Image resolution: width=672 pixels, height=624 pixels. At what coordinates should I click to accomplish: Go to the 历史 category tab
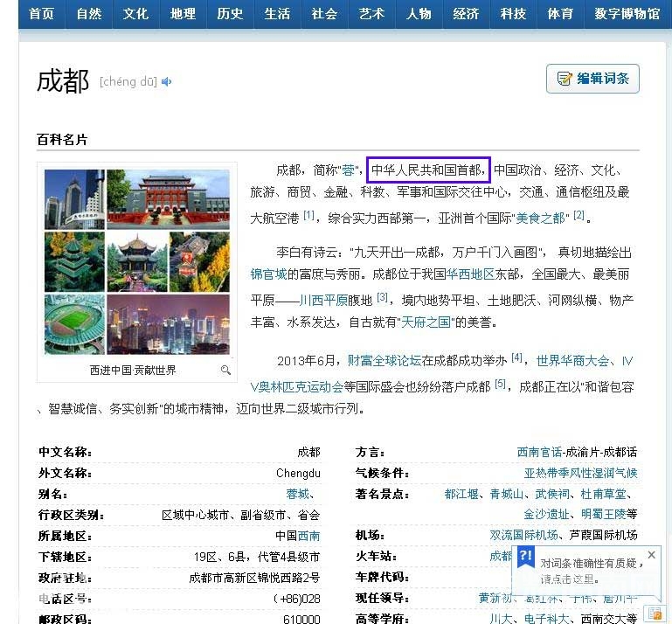[230, 14]
